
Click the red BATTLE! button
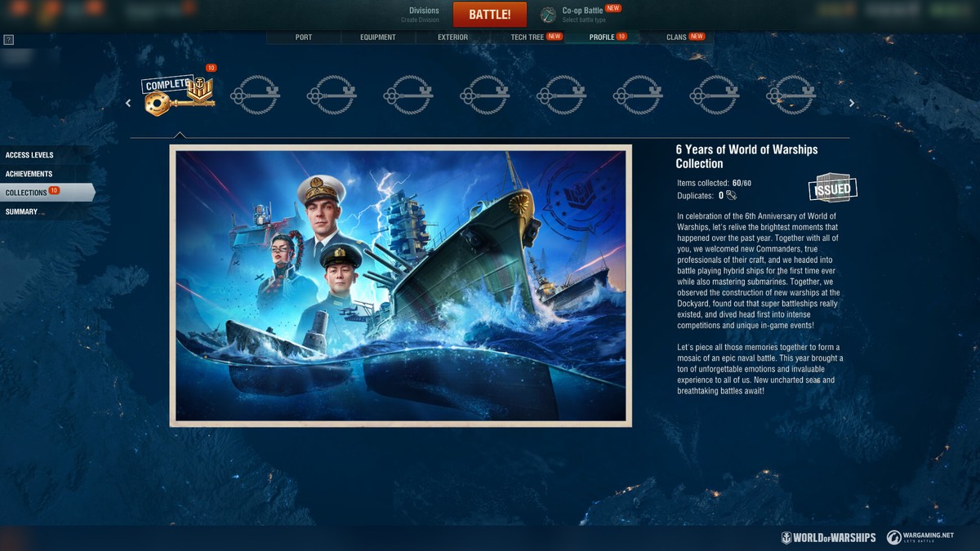pos(490,15)
